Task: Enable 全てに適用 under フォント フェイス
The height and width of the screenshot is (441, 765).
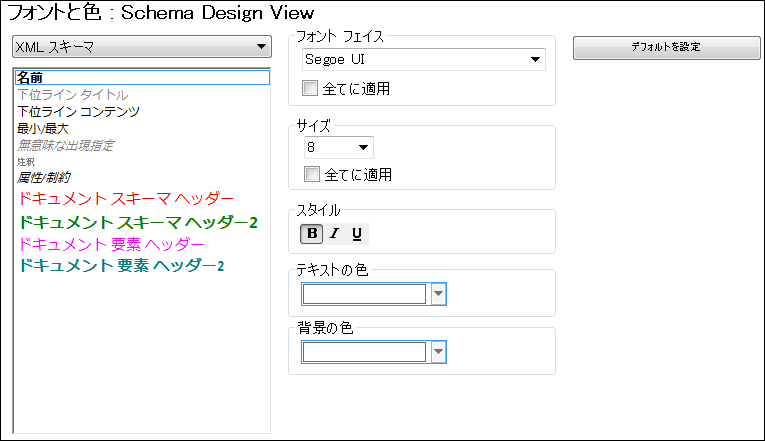Action: [x=311, y=89]
